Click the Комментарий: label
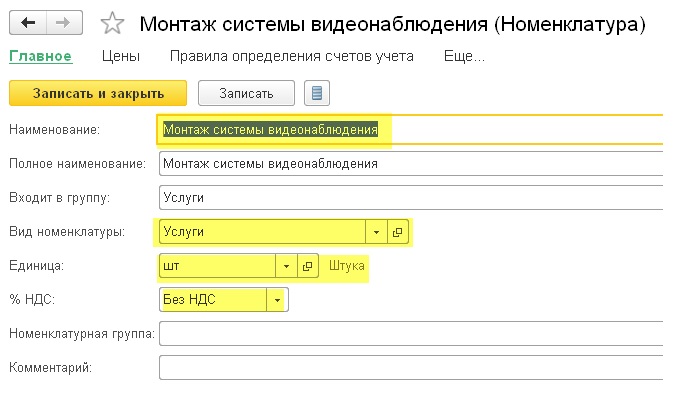Screen dimensions: 678x394 tap(50, 368)
